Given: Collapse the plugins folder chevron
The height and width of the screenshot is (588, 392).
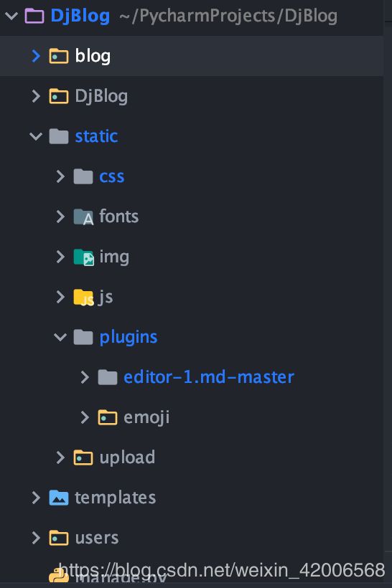Looking at the screenshot, I should click(x=60, y=337).
